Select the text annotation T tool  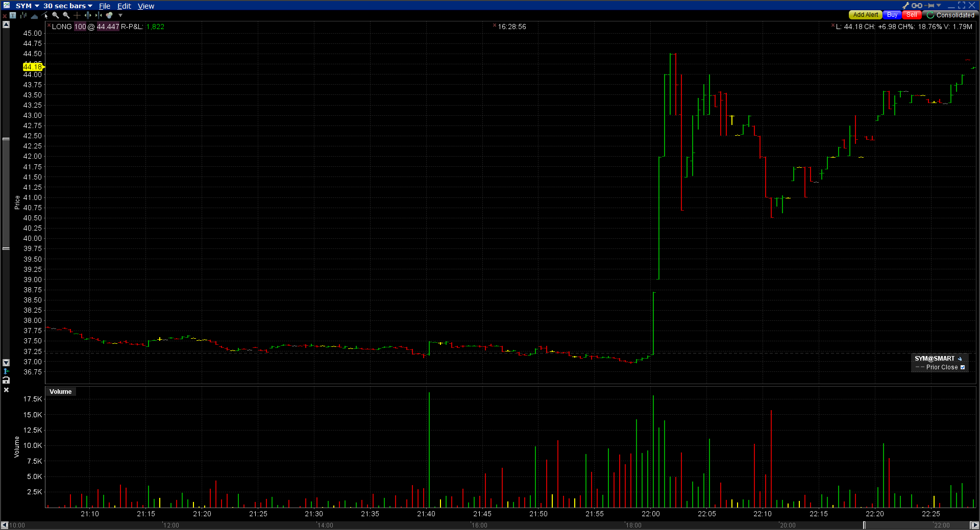tap(13, 15)
